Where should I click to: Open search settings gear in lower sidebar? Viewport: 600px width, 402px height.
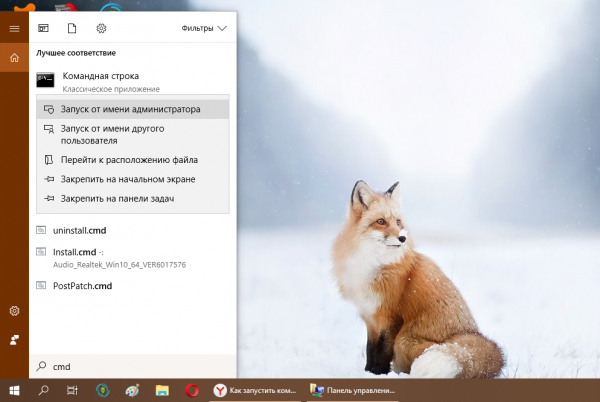coord(14,311)
